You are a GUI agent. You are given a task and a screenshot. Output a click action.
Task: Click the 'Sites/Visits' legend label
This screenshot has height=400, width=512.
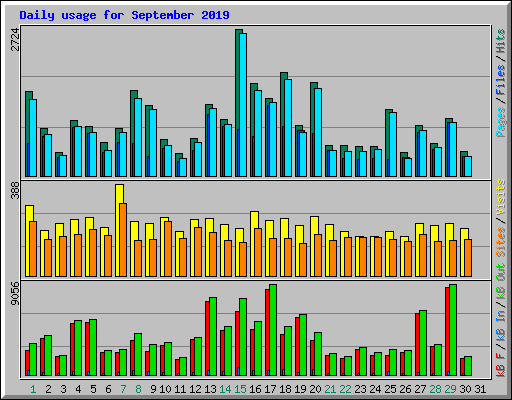pyautogui.click(x=501, y=218)
